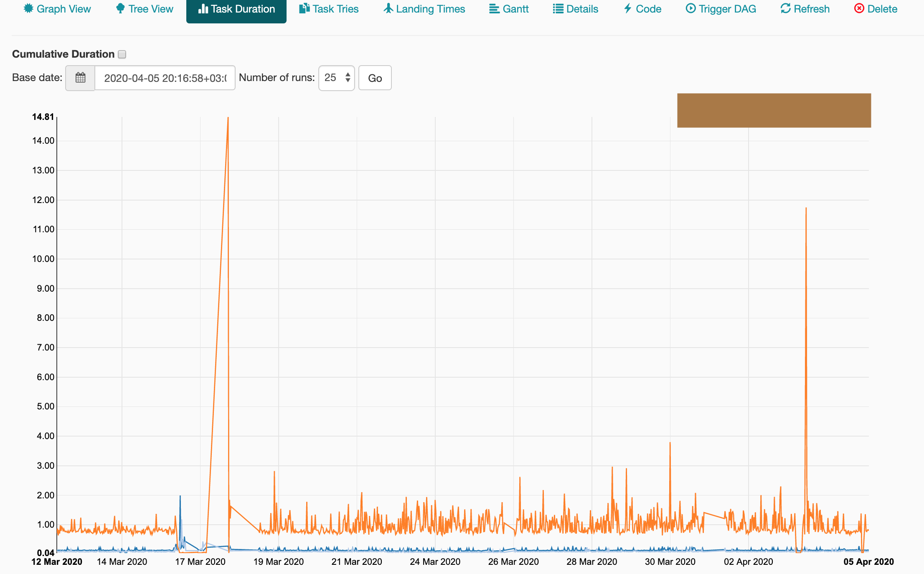Enable the Cumulative Duration checkbox
Viewport: 924px width, 574px height.
[x=122, y=54]
